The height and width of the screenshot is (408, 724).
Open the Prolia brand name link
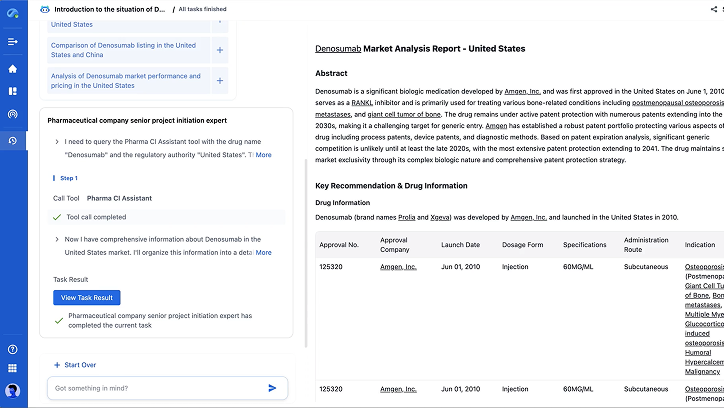coord(406,217)
